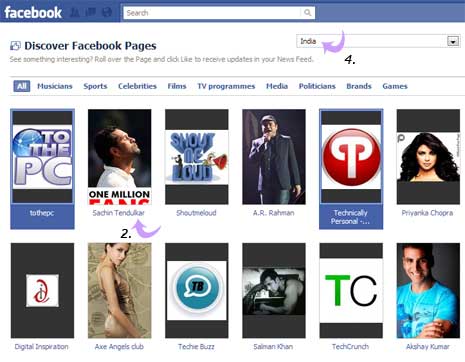This screenshot has width=465, height=362.
Task: Click the Techie Buzz logo thumbnail
Action: click(197, 291)
